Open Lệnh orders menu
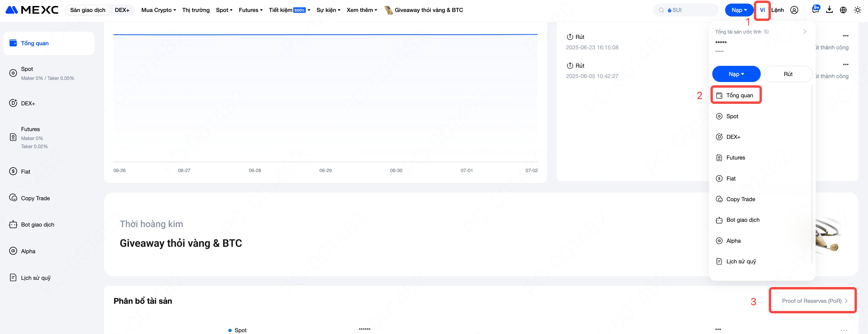The width and height of the screenshot is (868, 334). click(777, 10)
